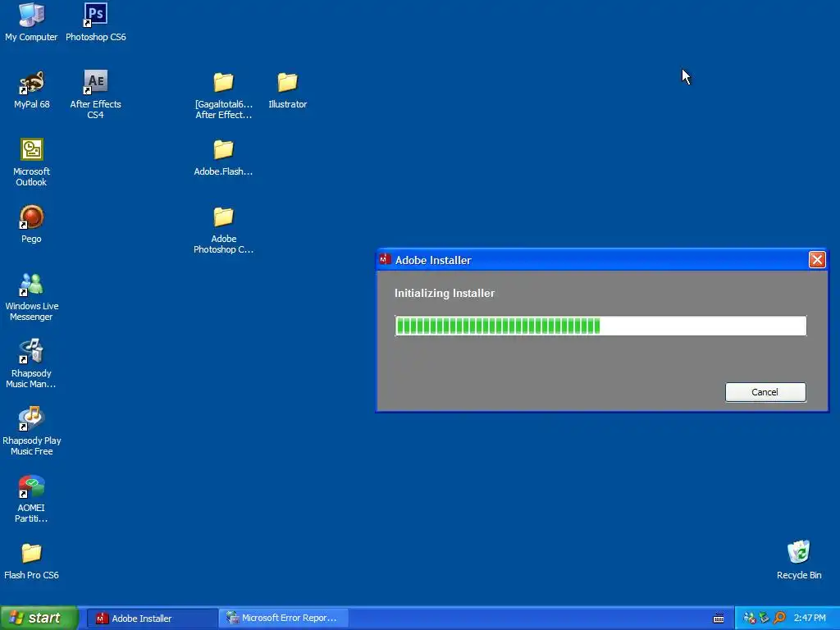
Task: Click the Initializing Installer status text
Action: pos(445,293)
